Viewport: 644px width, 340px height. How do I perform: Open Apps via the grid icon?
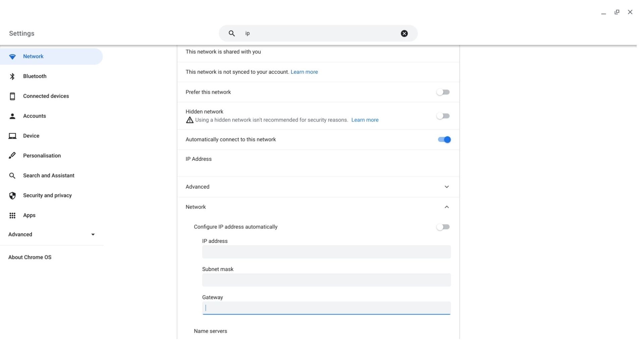point(12,215)
